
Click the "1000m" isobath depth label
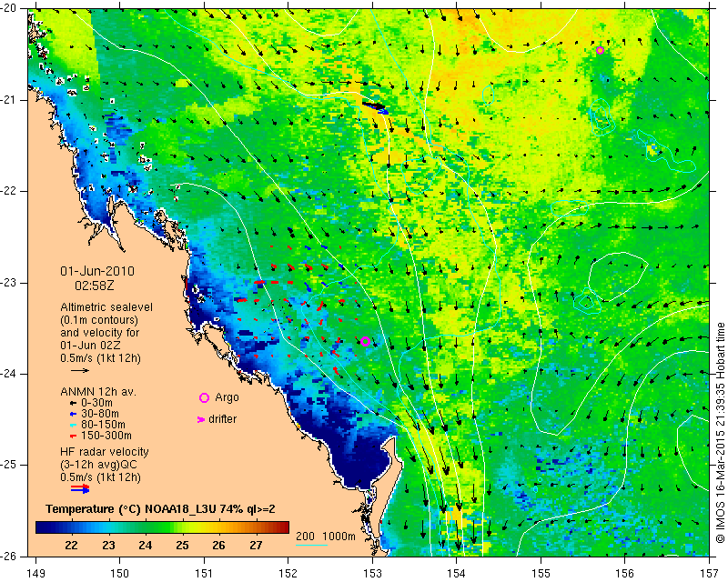[x=339, y=537]
